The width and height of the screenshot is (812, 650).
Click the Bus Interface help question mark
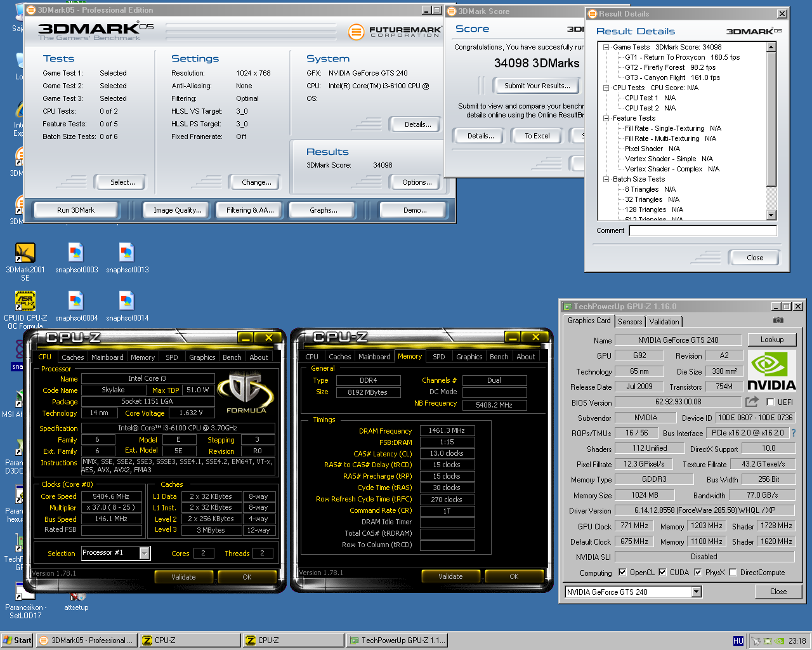click(793, 433)
